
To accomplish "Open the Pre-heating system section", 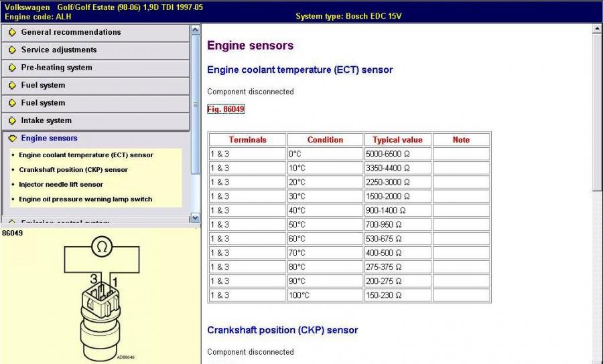I will click(x=96, y=68).
